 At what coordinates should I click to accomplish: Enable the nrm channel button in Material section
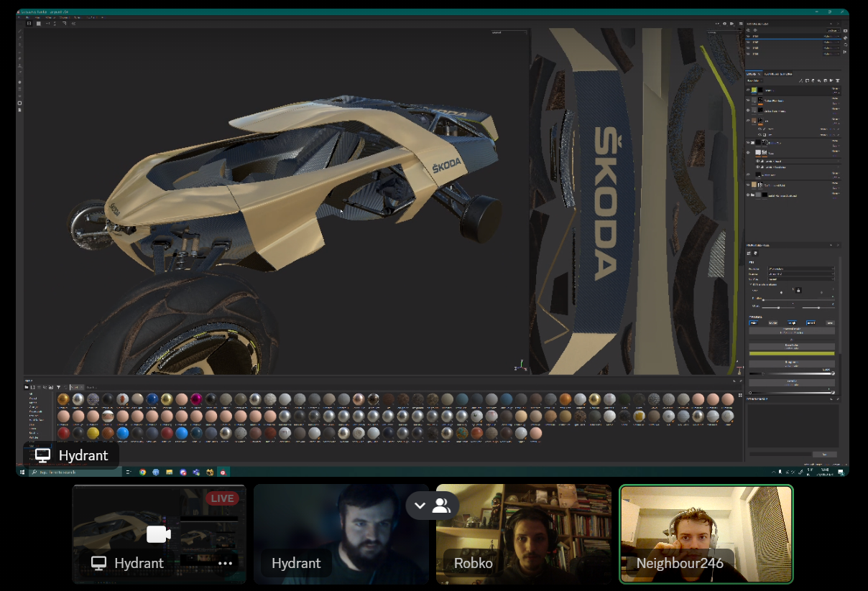829,323
